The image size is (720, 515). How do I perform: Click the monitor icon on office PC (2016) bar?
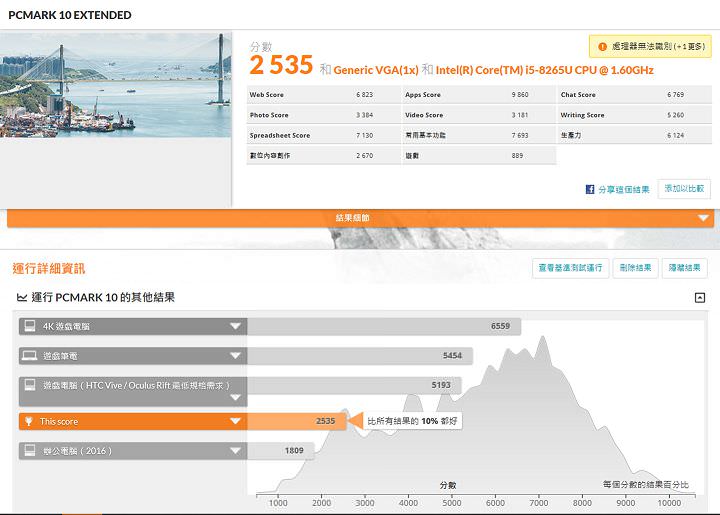point(28,451)
